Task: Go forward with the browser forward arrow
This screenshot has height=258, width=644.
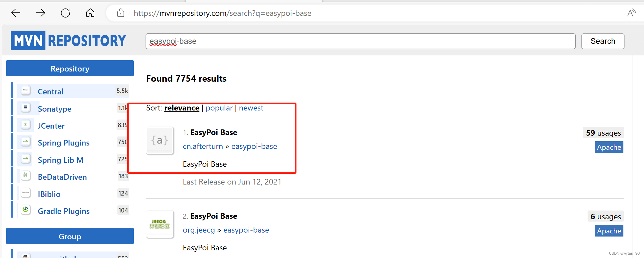Action: [41, 13]
